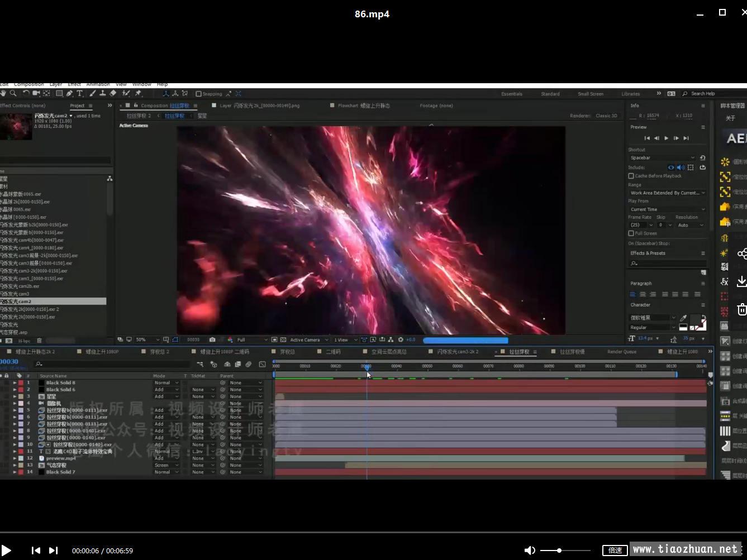747x560 pixels.
Task: Reset the preview shortcut settings icon
Action: point(702,158)
